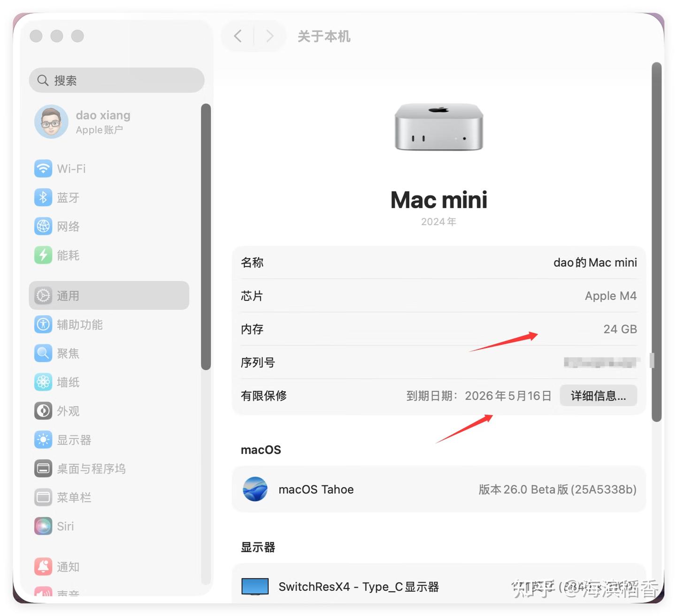This screenshot has height=616, width=676.
Task: Click the 序列号 row label
Action: point(258,362)
